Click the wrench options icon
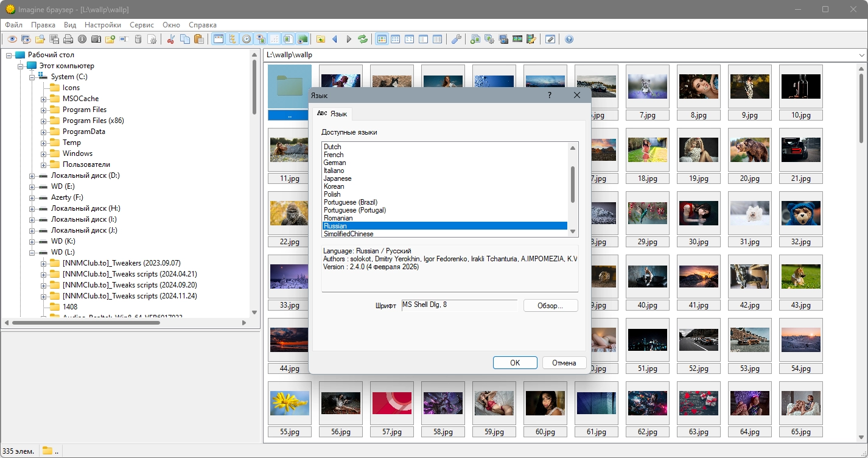The height and width of the screenshot is (458, 868). coord(457,39)
